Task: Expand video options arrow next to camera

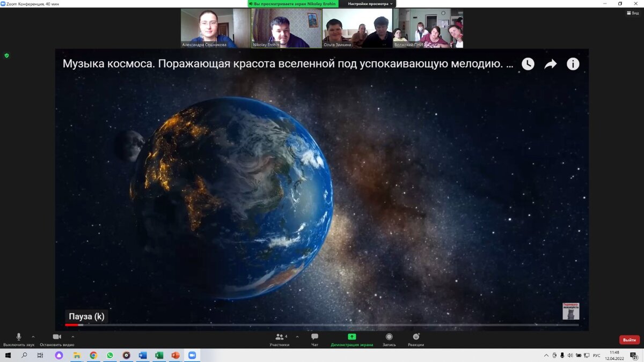Action: [73, 337]
